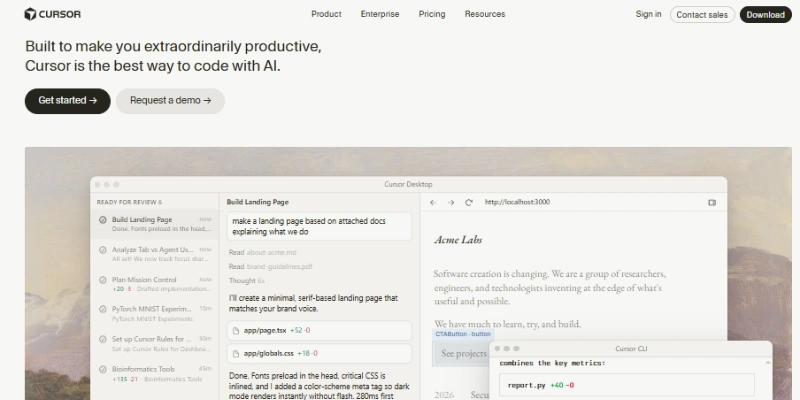Click the scrollbar arrow in Cursor CLI window
The image size is (800, 400).
tap(767, 362)
